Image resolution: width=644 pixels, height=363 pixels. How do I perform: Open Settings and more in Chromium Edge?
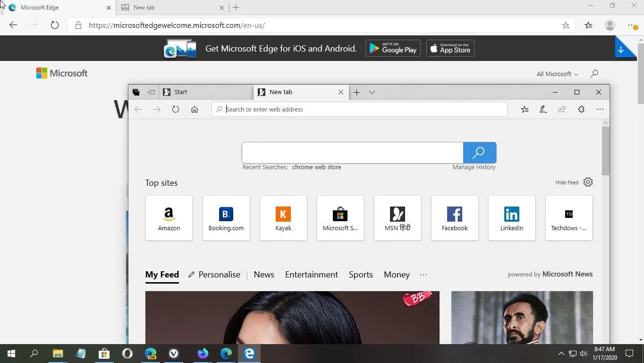[632, 26]
